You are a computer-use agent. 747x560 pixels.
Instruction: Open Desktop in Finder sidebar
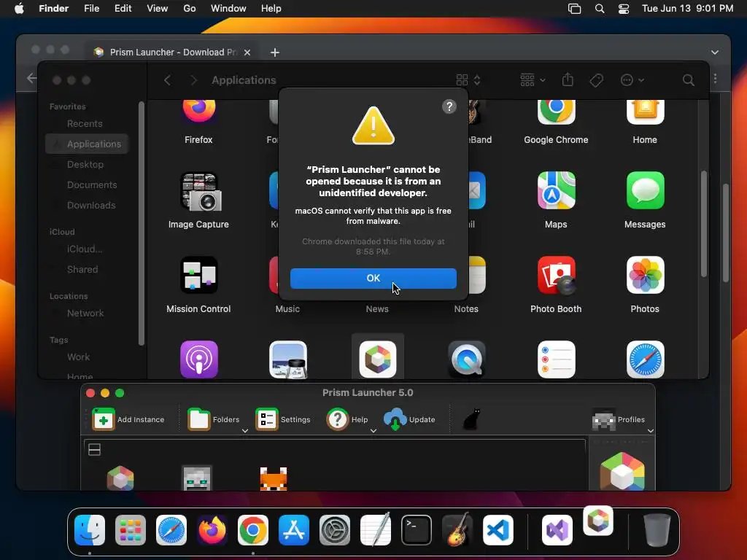pos(85,164)
